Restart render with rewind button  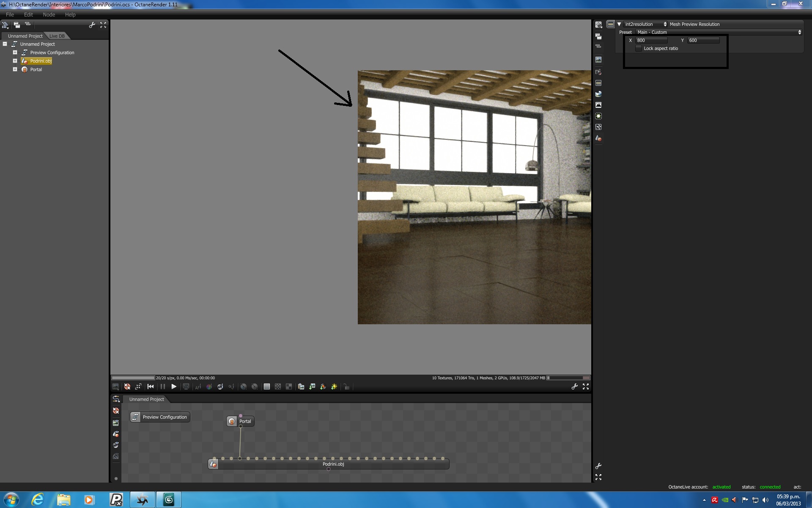[151, 387]
